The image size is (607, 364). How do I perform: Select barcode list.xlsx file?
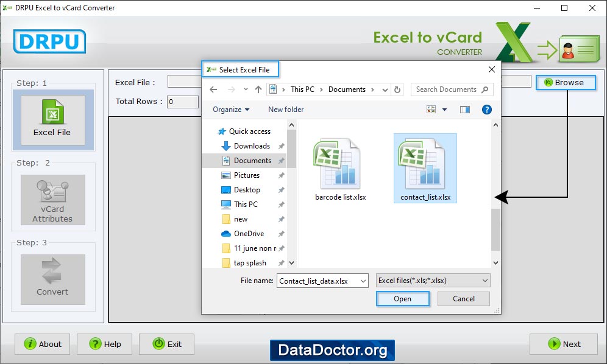pos(340,170)
